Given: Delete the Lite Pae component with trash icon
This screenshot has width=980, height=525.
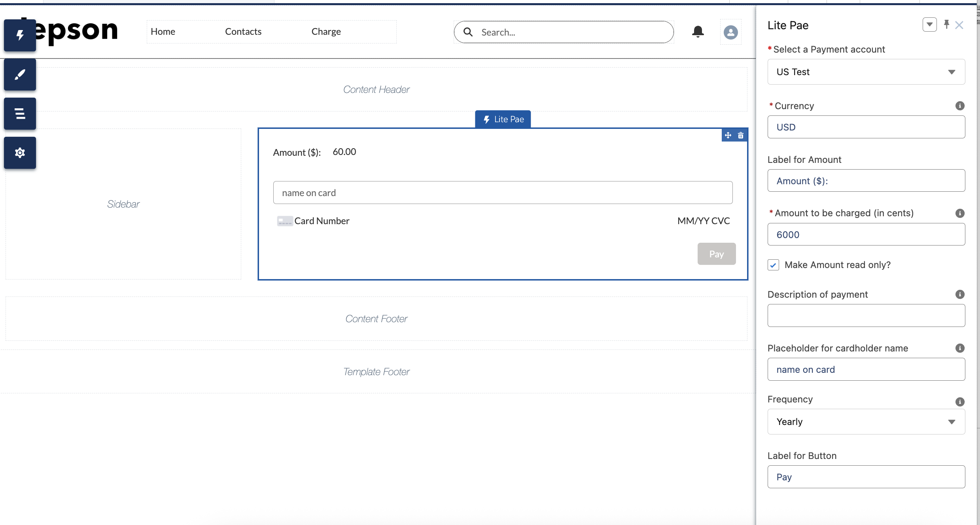Looking at the screenshot, I should coord(741,135).
